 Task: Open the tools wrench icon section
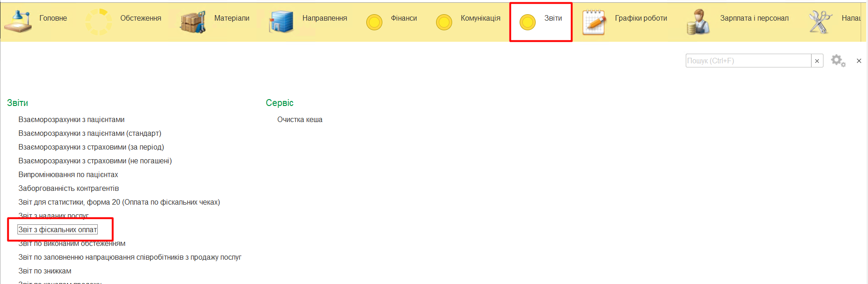coord(820,22)
